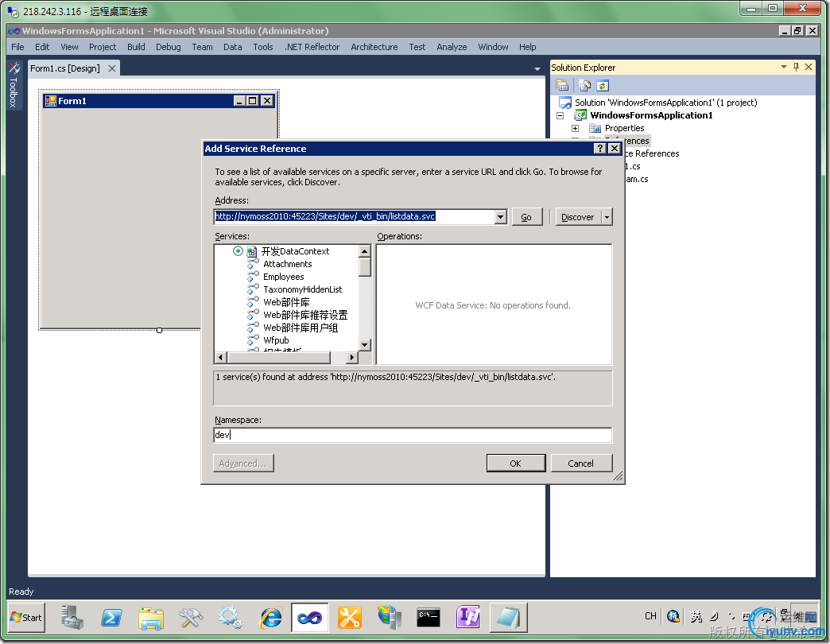Select Web部件库推荐设置 in Services list
Viewport: 830px width, 644px height.
click(x=305, y=315)
